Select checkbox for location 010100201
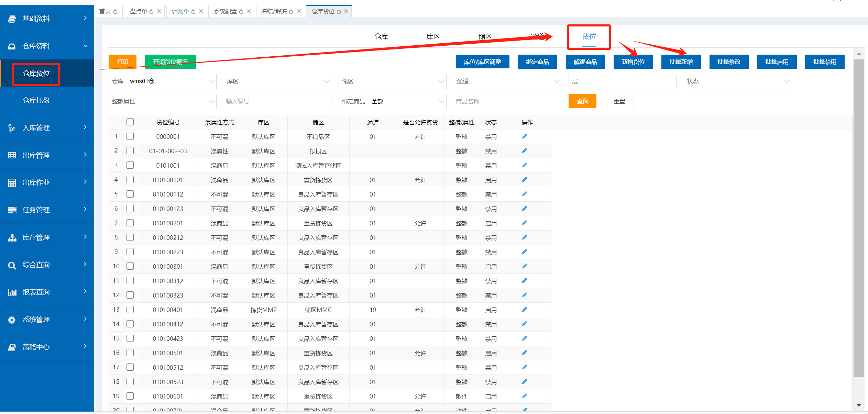Screen dimensions: 868x414 pos(130,223)
